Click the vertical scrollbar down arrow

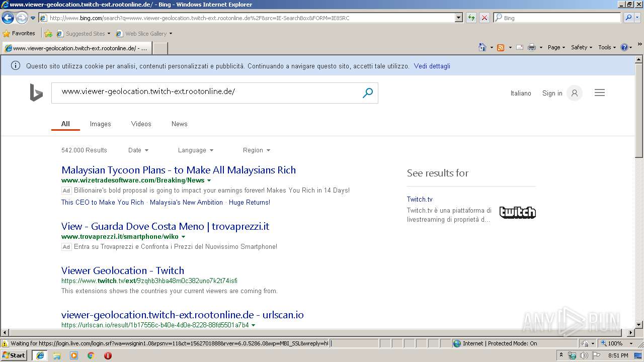[639, 325]
